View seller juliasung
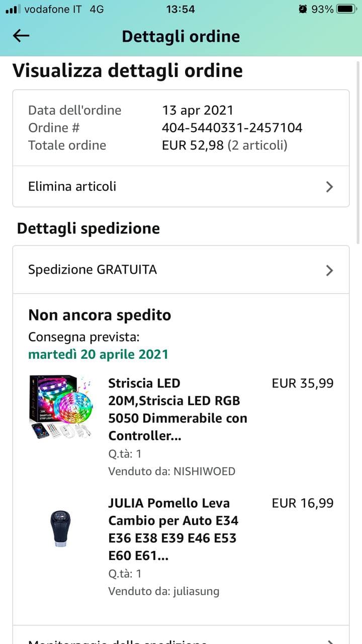 coord(197,591)
